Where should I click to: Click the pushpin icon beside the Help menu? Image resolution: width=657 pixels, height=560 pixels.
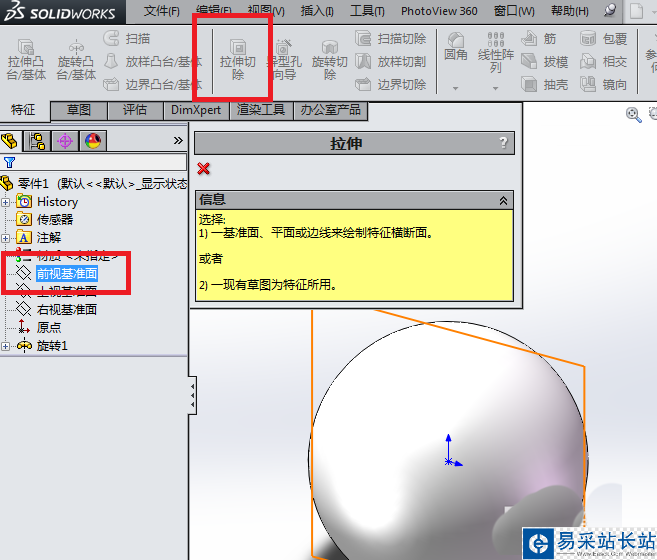[610, 10]
